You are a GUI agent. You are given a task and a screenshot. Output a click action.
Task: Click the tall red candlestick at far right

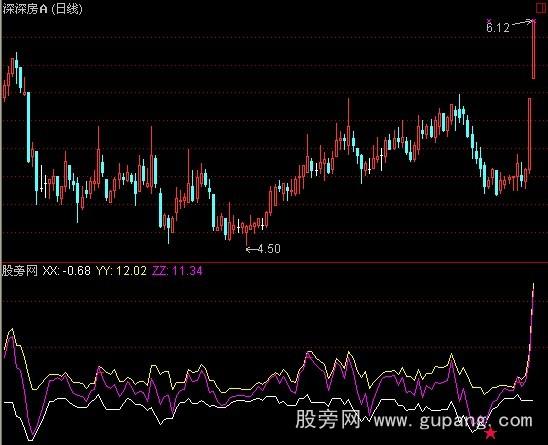[534, 49]
